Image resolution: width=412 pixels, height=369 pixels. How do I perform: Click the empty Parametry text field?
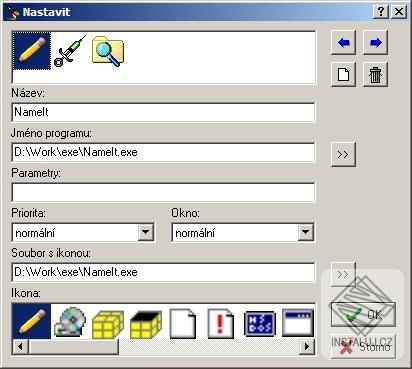163,192
